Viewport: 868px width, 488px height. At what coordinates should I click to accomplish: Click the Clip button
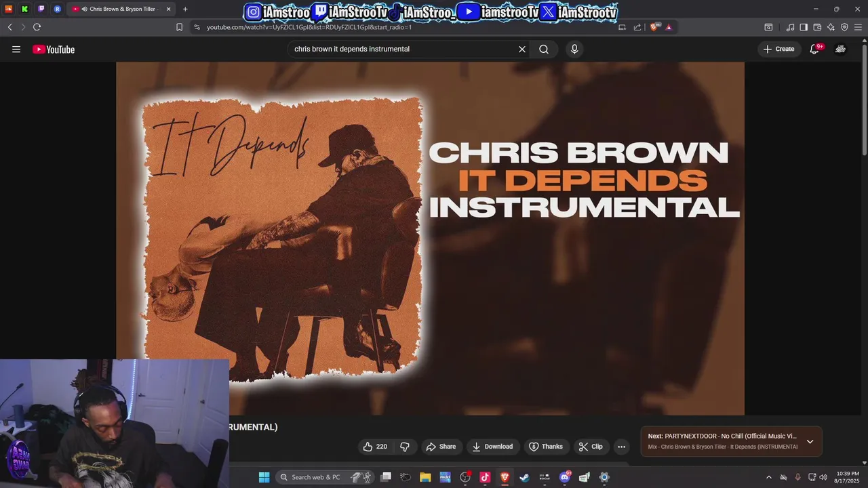(x=591, y=447)
